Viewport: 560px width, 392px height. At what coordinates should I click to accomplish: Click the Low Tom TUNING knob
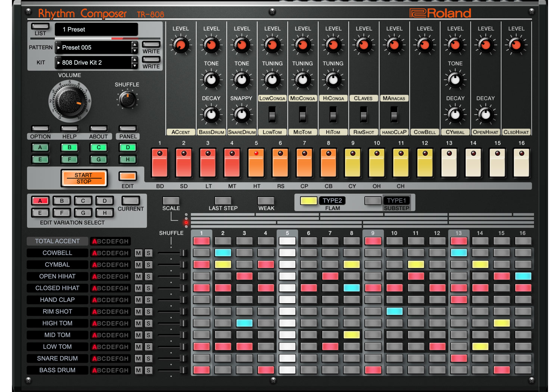(x=272, y=80)
